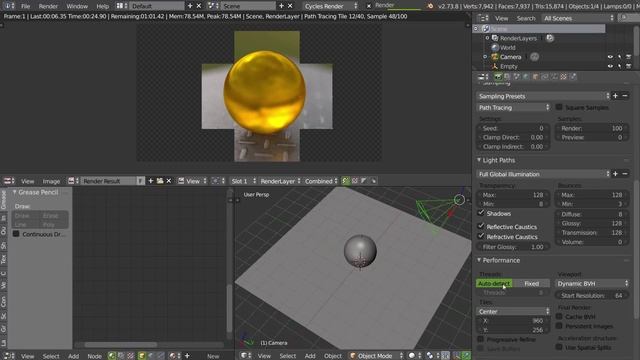Open the Object Mode dropdown

376,356
